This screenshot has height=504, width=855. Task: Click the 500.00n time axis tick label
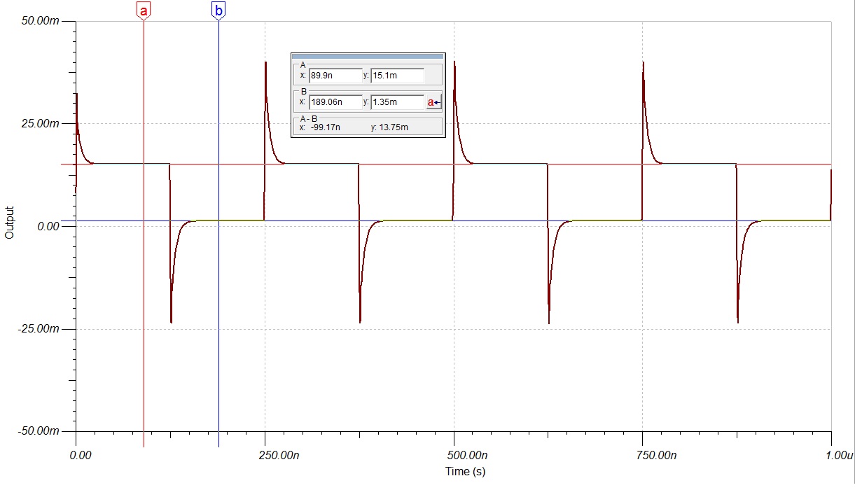coord(467,455)
